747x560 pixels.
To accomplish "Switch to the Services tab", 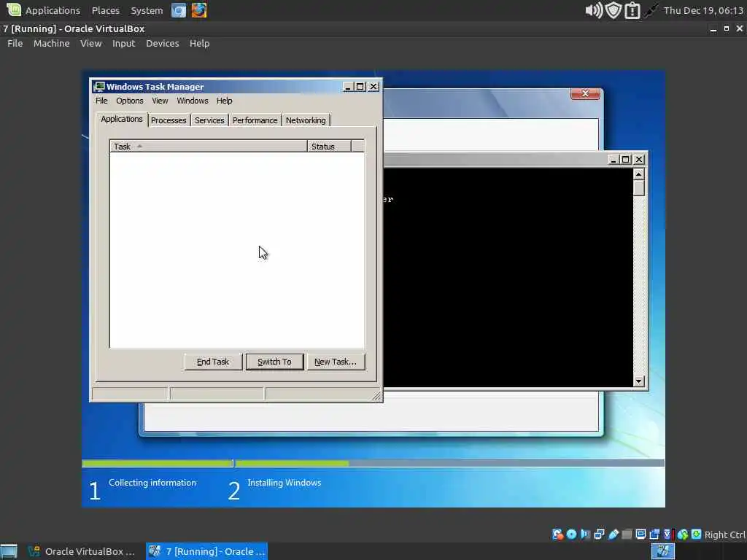I will [x=209, y=120].
